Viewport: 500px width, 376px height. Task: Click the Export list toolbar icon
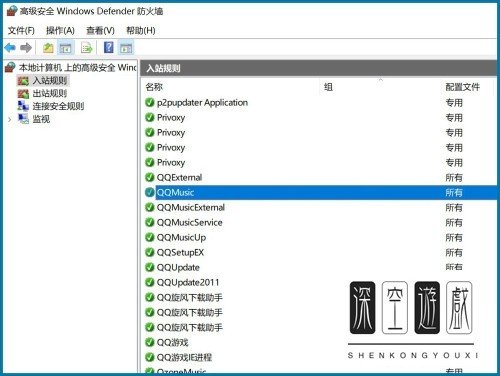[87, 48]
